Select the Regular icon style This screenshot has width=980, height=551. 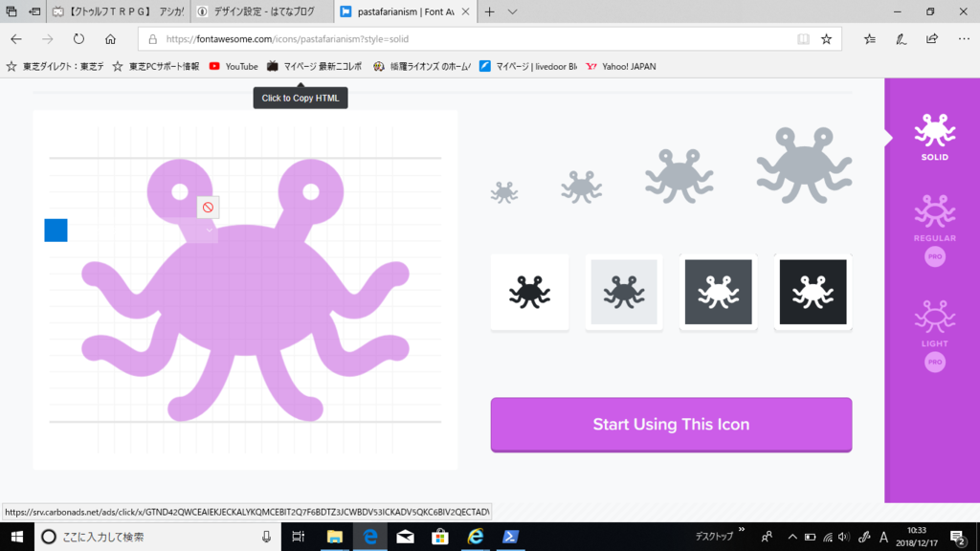934,218
